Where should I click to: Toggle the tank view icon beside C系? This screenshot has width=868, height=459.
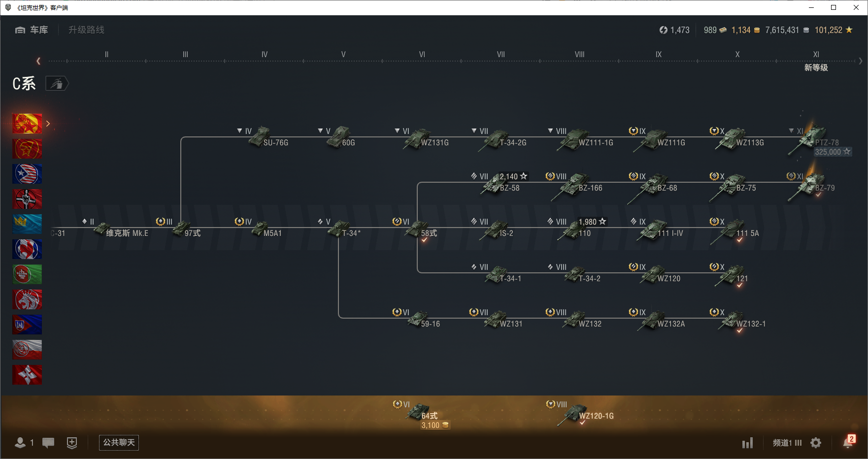[57, 84]
